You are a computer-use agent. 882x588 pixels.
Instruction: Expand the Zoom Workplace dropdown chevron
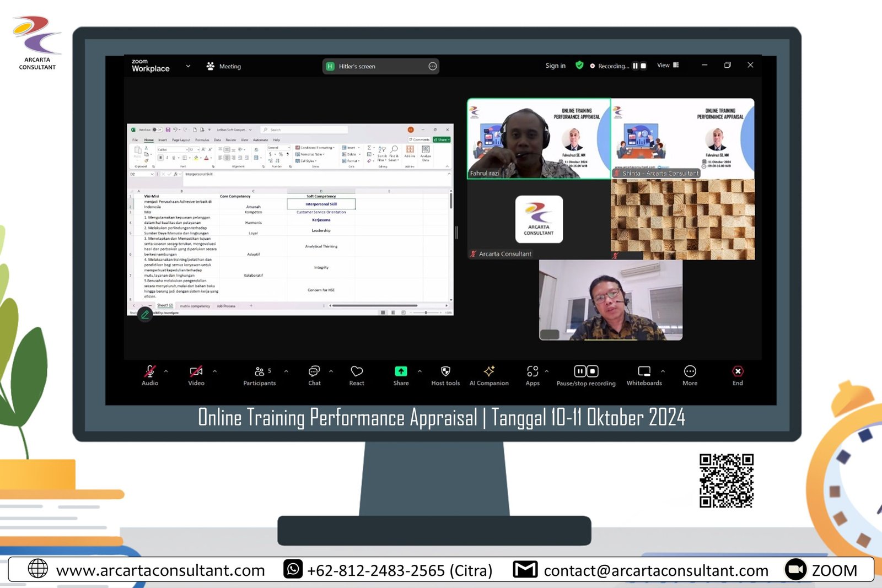[x=188, y=66]
